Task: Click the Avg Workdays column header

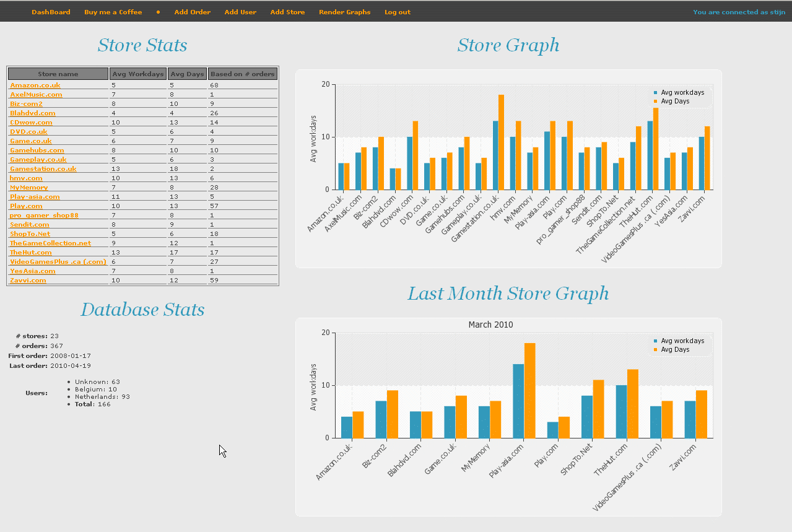Action: [138, 74]
